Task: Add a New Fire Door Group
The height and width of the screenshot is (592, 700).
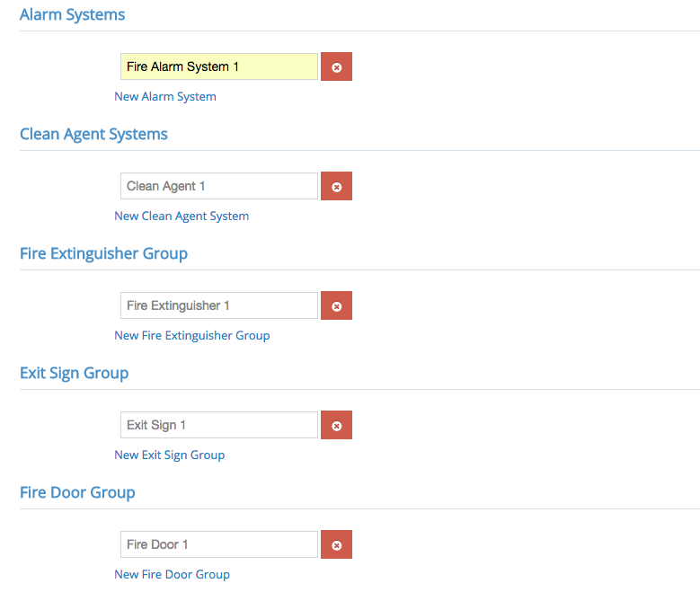Action: [x=173, y=574]
